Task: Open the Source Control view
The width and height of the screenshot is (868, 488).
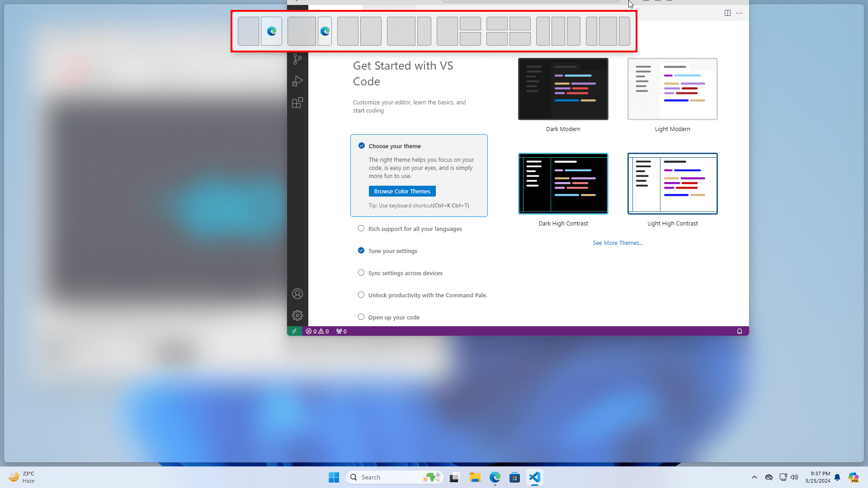Action: coord(297,59)
